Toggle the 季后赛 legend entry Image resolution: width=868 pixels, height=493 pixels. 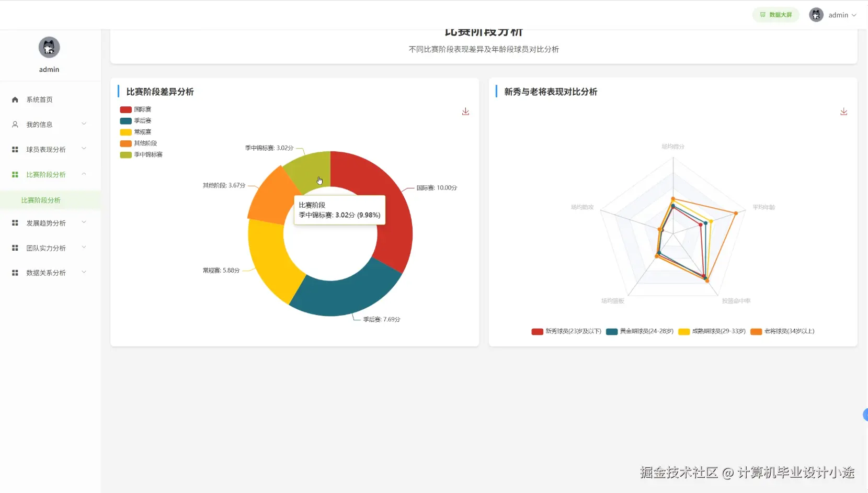(x=137, y=120)
